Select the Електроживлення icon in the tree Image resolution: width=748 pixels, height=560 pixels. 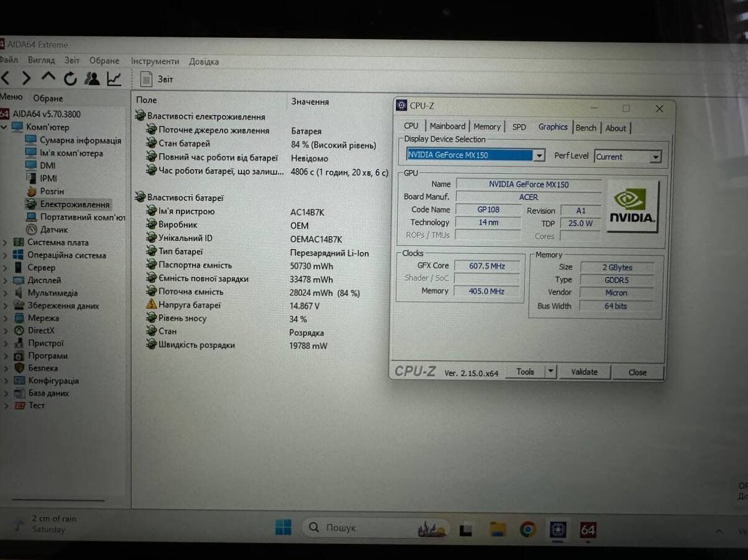click(x=30, y=204)
